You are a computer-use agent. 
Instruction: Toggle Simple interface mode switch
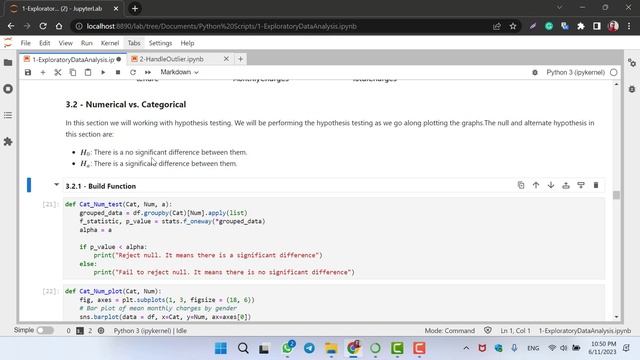click(45, 330)
